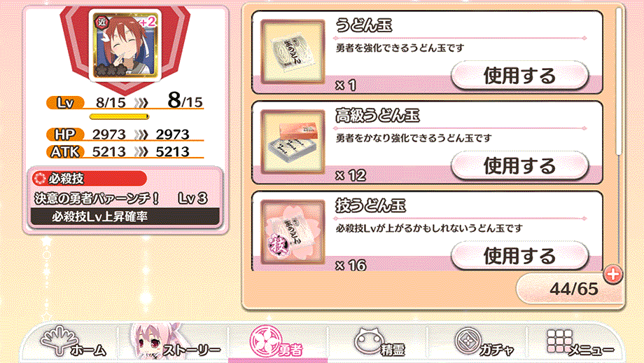This screenshot has width=644, height=363.
Task: Open the ストーリー tab
Action: [174, 343]
